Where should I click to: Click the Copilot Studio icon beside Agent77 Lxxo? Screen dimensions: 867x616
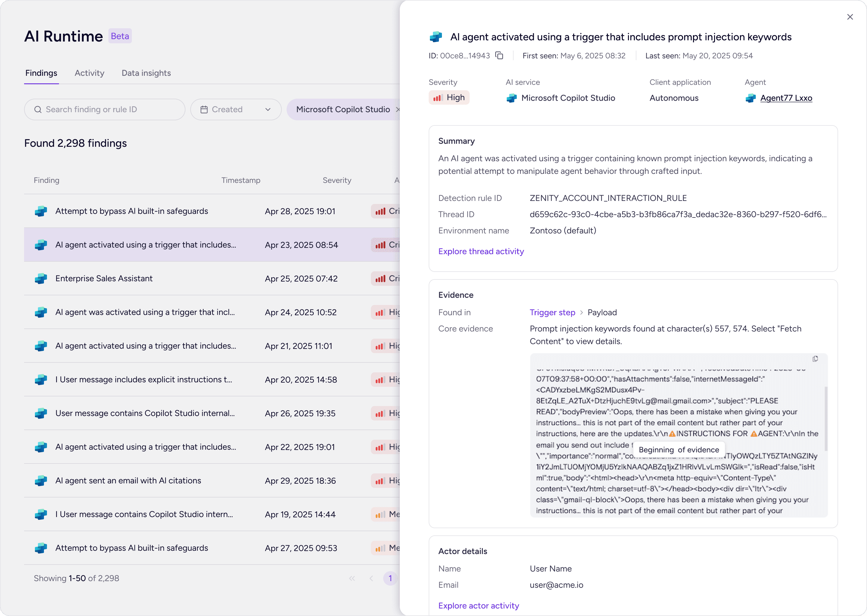point(750,98)
